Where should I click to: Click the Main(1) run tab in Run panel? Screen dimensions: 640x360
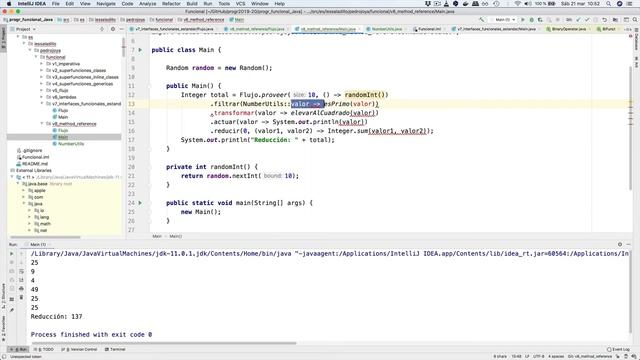pyautogui.click(x=38, y=244)
